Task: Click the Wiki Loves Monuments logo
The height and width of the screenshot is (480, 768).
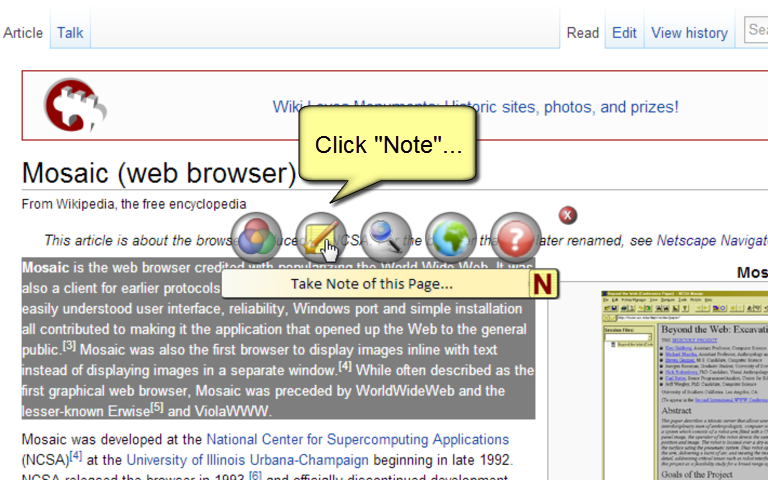Action: click(x=75, y=105)
